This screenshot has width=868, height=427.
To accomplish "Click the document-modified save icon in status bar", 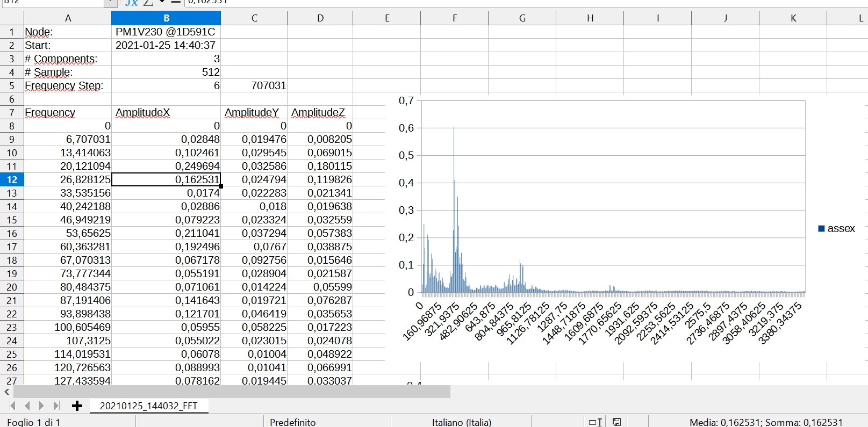I will tap(616, 422).
